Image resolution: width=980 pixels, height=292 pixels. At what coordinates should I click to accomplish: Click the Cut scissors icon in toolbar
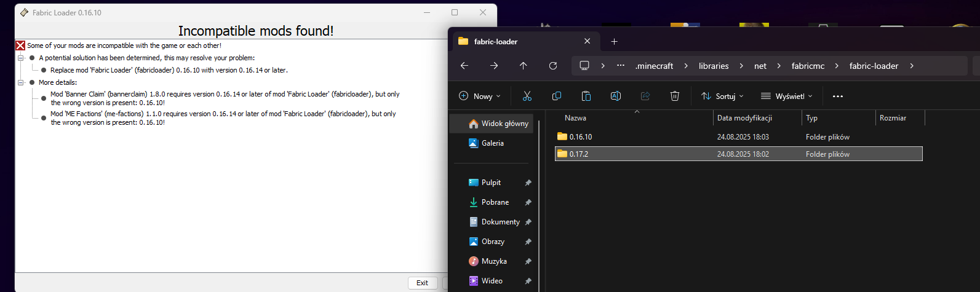(x=527, y=96)
